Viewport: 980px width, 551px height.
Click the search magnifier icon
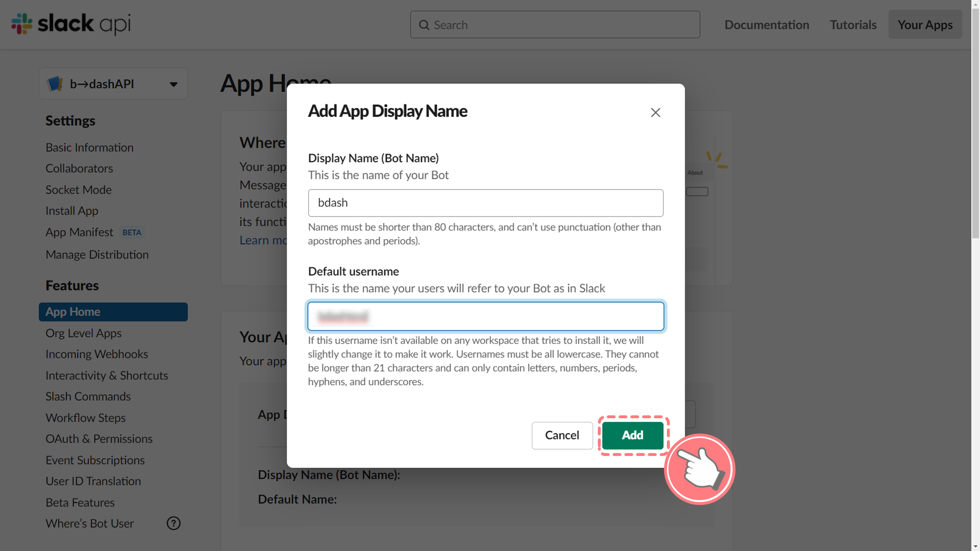[424, 25]
